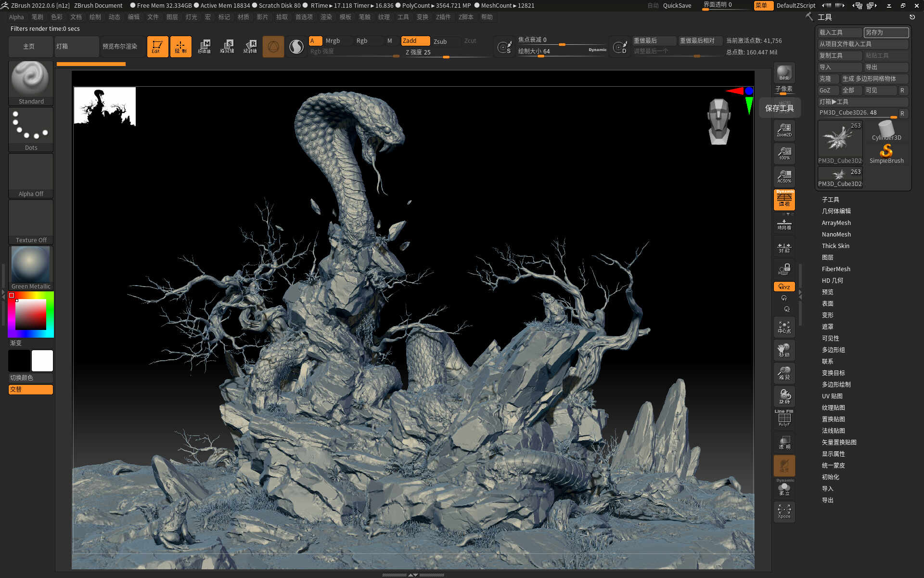Viewport: 924px width, 578px height.
Task: Enable Zsub sculpt mode
Action: tap(440, 41)
